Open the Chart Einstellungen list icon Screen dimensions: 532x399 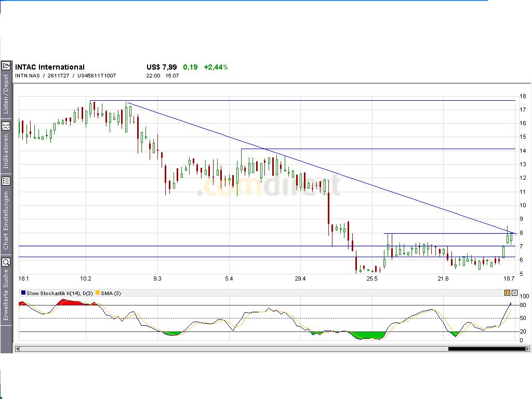6,181
